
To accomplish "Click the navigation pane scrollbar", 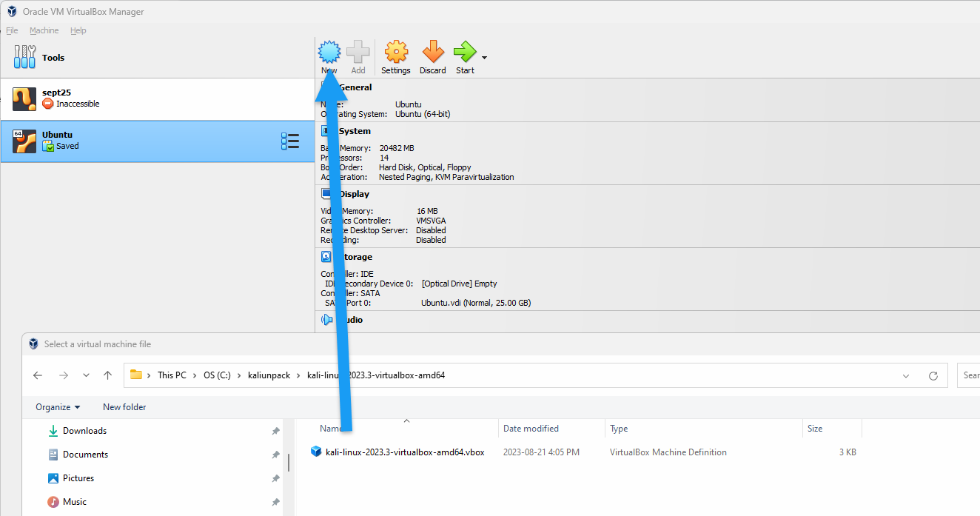I will point(289,463).
